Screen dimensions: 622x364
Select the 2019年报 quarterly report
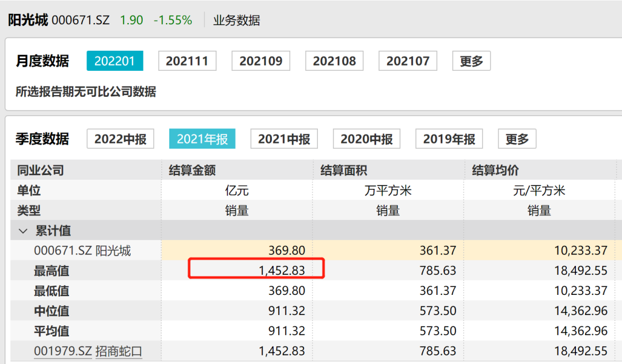coord(449,138)
